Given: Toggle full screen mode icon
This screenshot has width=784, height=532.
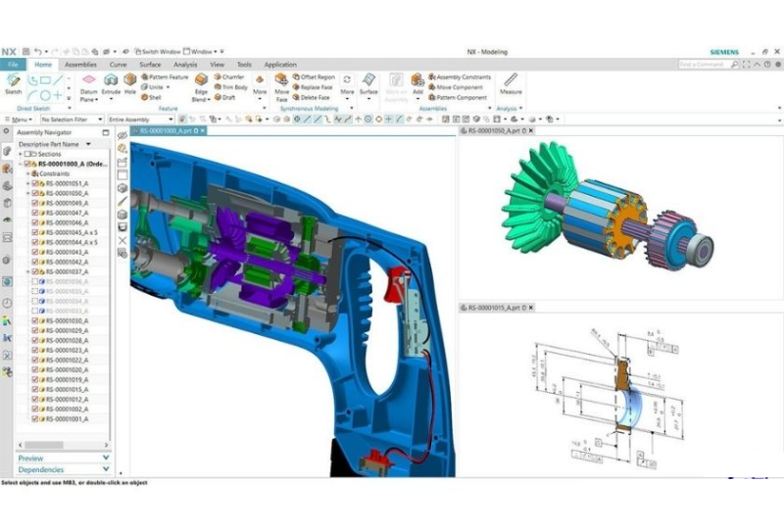Looking at the screenshot, I should coord(746,65).
